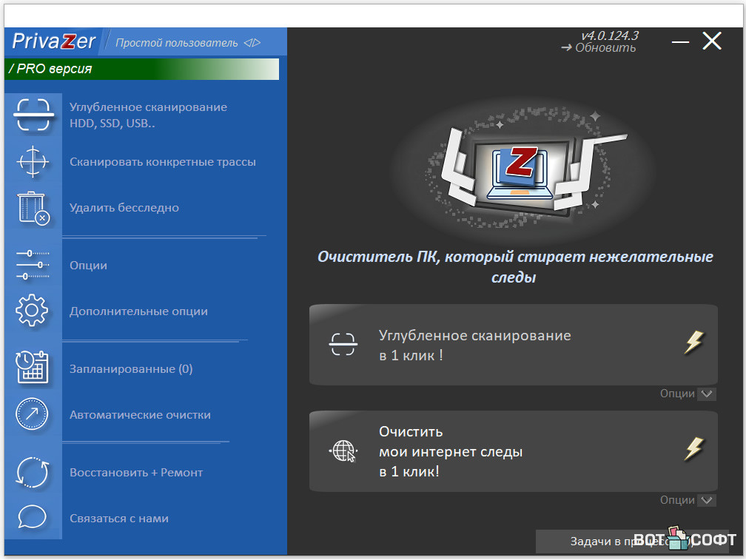Open Запланированные (0) list
The image size is (746, 560).
click(131, 369)
